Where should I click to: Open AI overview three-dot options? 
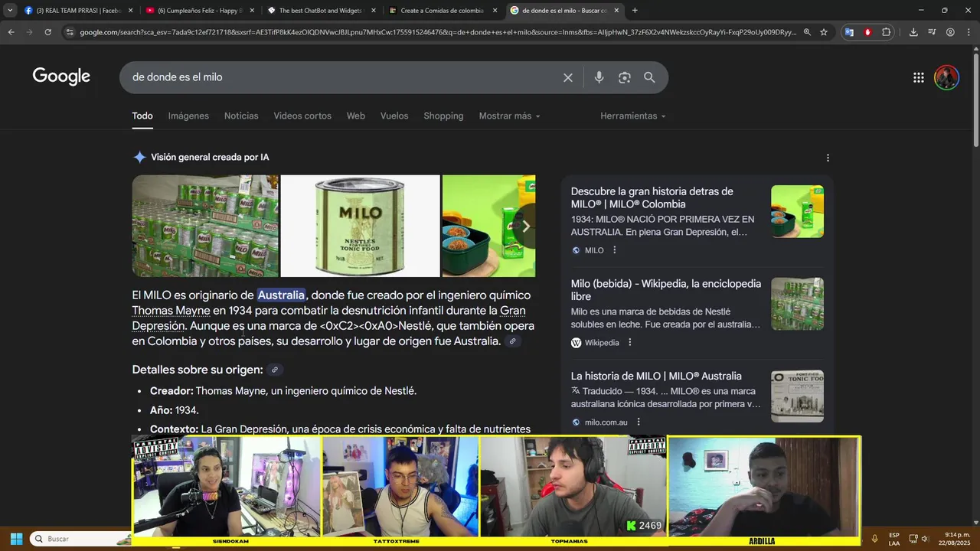click(x=828, y=158)
